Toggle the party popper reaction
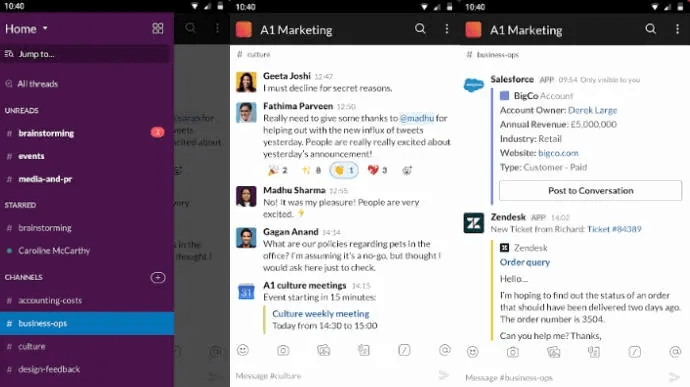690x387 pixels. point(278,170)
